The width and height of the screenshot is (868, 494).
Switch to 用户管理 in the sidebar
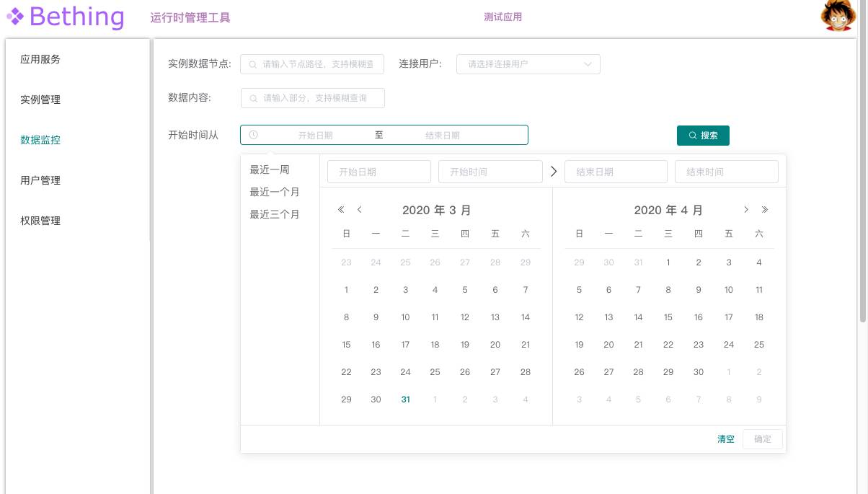(x=40, y=181)
